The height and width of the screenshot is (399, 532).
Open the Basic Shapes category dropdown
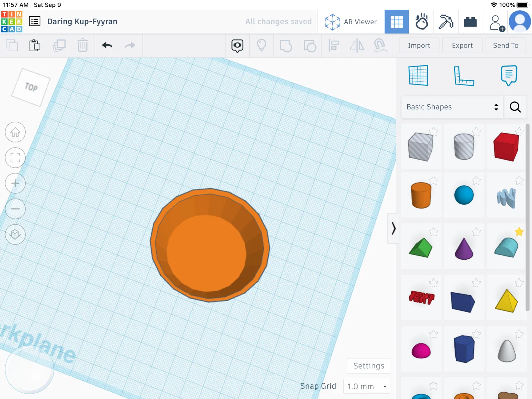coord(452,107)
